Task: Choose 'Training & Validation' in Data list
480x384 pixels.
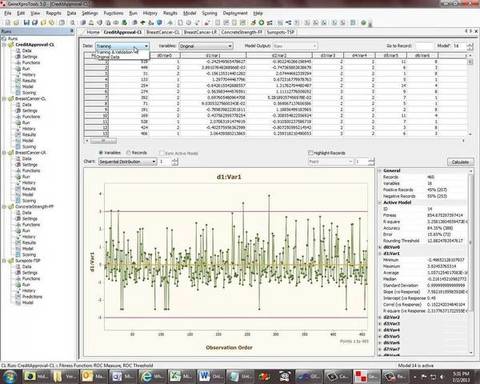Action: point(116,52)
